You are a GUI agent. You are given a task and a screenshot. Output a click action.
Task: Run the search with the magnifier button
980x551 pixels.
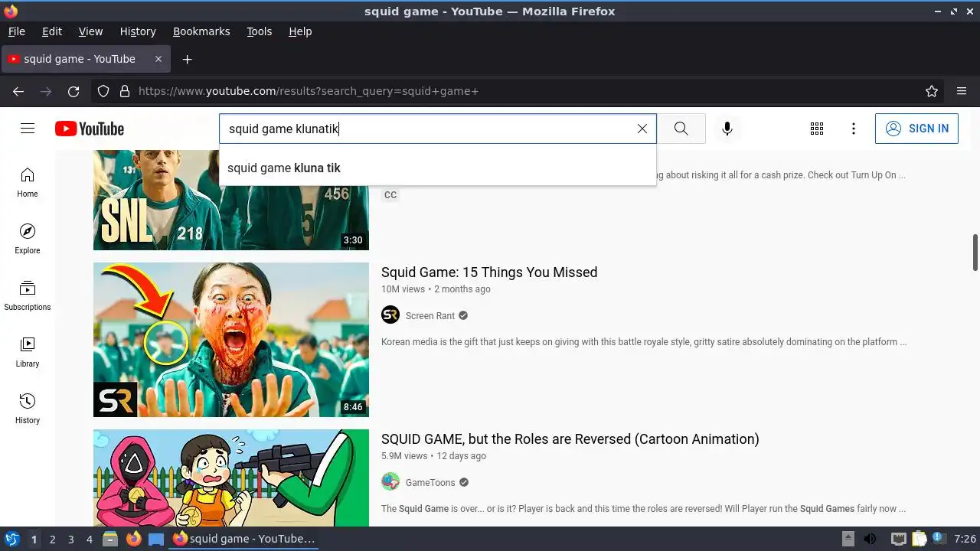pyautogui.click(x=681, y=129)
